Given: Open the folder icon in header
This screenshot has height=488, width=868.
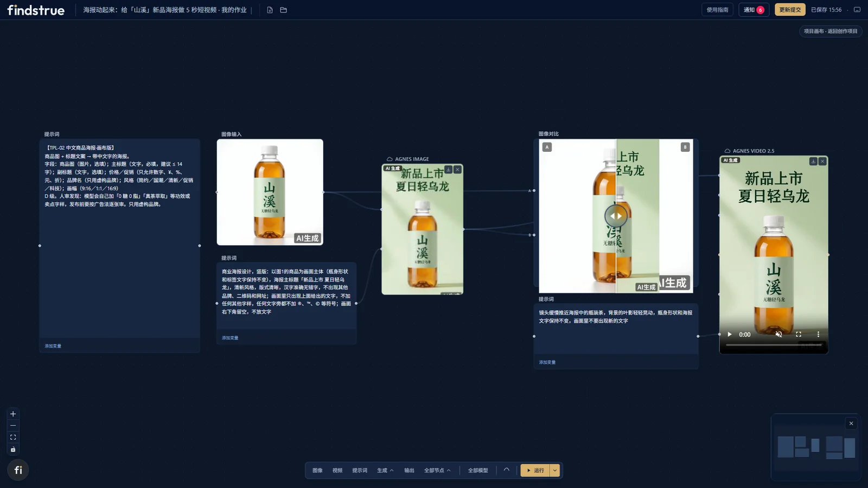Looking at the screenshot, I should (x=283, y=10).
